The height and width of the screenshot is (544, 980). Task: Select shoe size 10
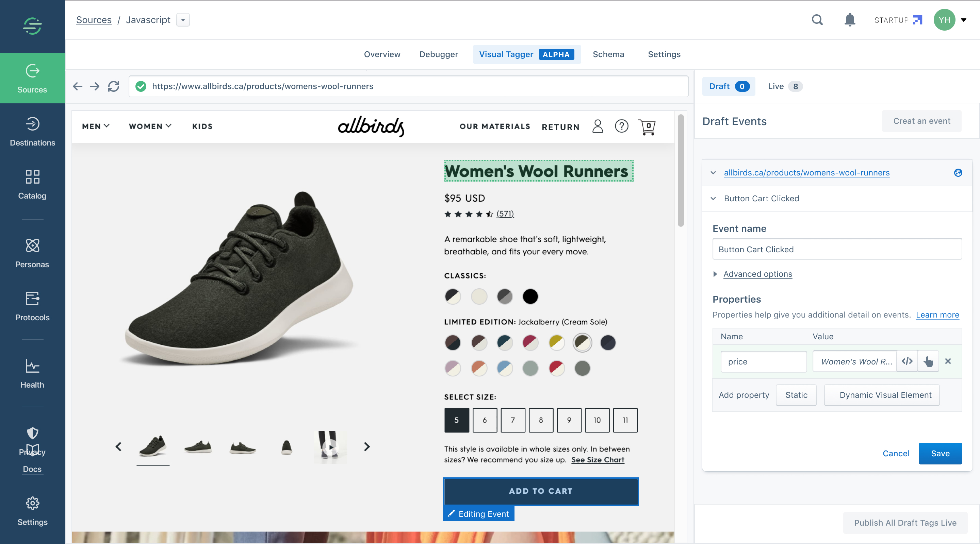597,420
